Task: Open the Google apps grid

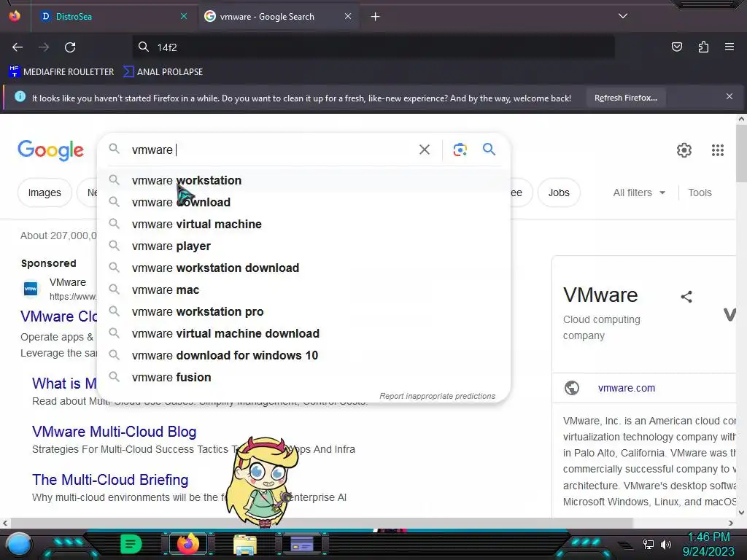Action: click(x=718, y=150)
